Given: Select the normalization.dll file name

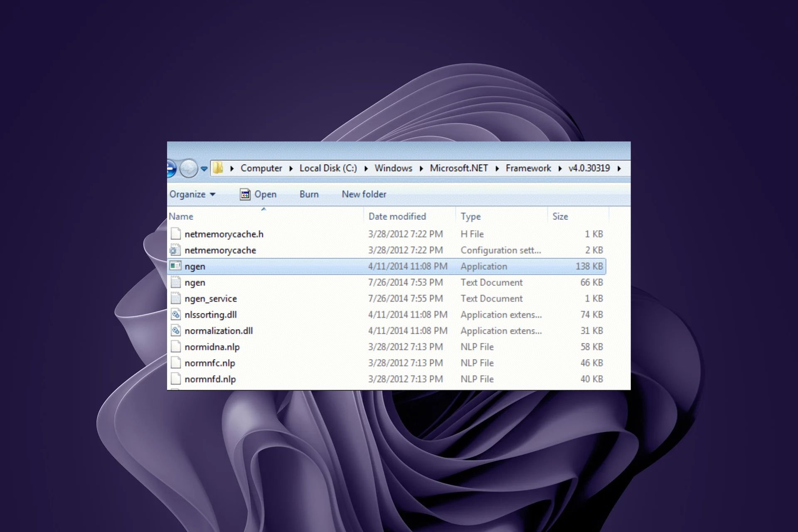Looking at the screenshot, I should click(x=219, y=331).
